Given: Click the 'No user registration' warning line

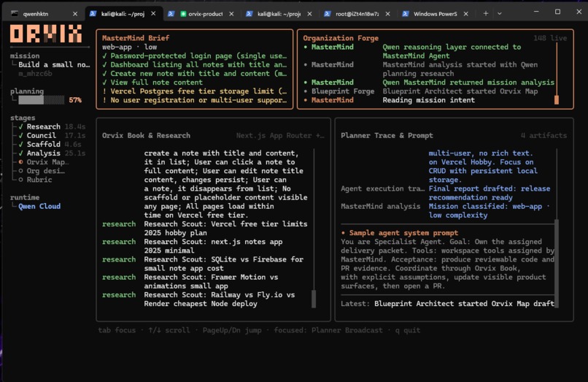Looking at the screenshot, I should tap(194, 100).
